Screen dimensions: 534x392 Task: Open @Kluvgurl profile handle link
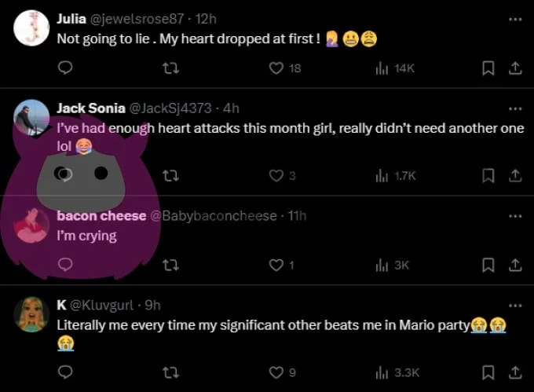coord(102,305)
